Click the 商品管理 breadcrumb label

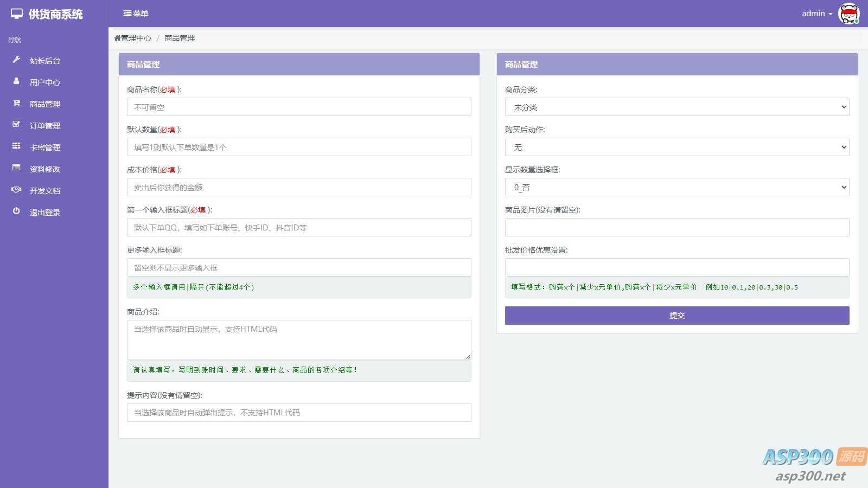click(179, 38)
